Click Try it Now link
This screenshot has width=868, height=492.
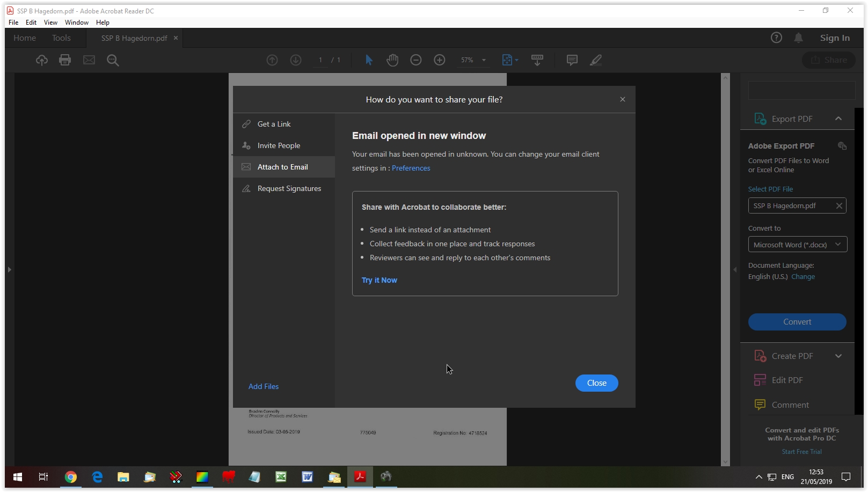[380, 280]
